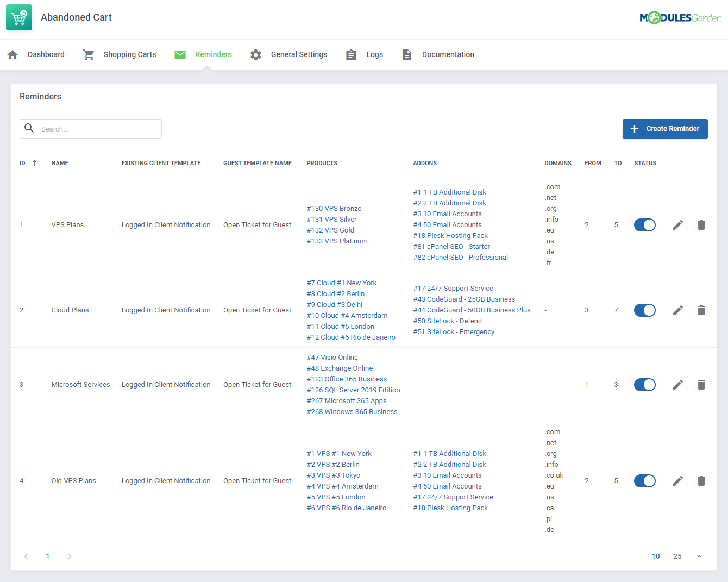Switch to the Dashboard tab

click(36, 54)
